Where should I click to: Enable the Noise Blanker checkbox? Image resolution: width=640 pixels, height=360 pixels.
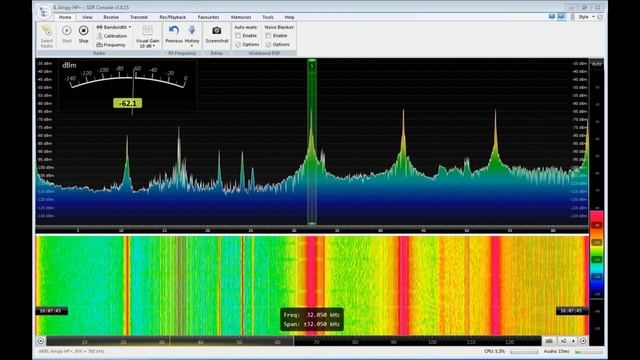268,36
